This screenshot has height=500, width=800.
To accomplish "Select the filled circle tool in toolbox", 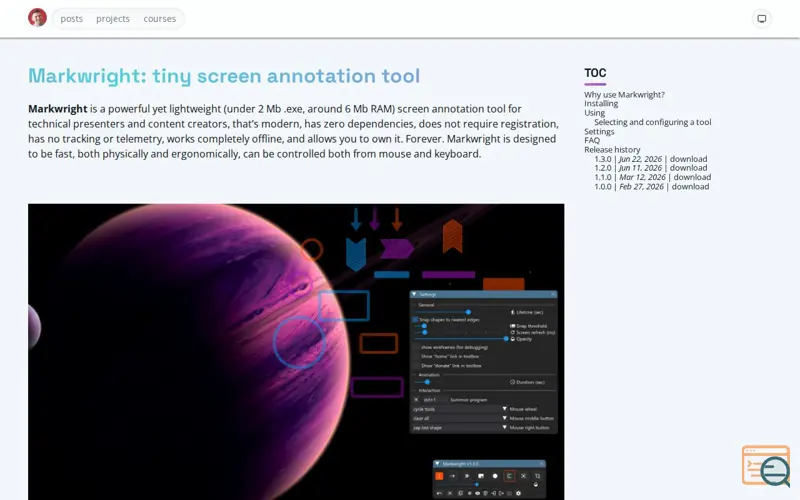I will [x=495, y=476].
